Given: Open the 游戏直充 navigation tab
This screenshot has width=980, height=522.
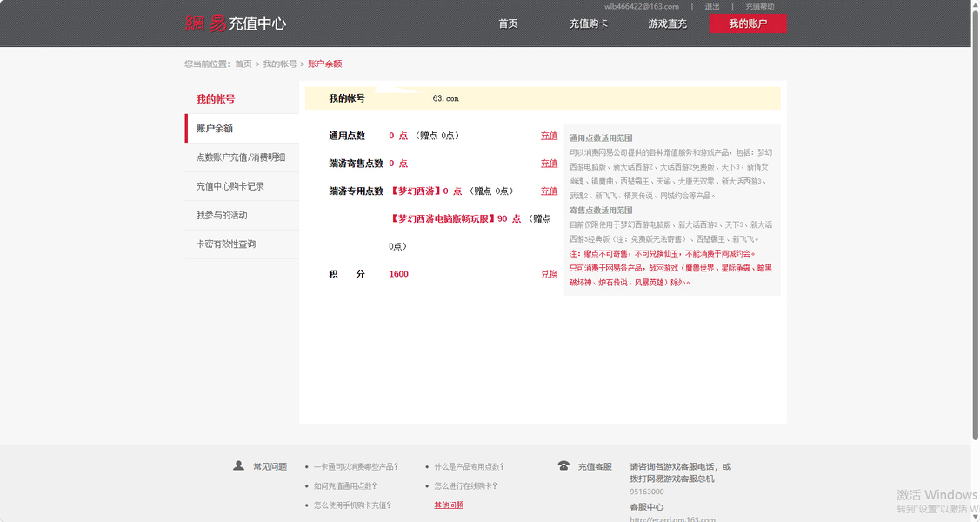Looking at the screenshot, I should tap(667, 23).
